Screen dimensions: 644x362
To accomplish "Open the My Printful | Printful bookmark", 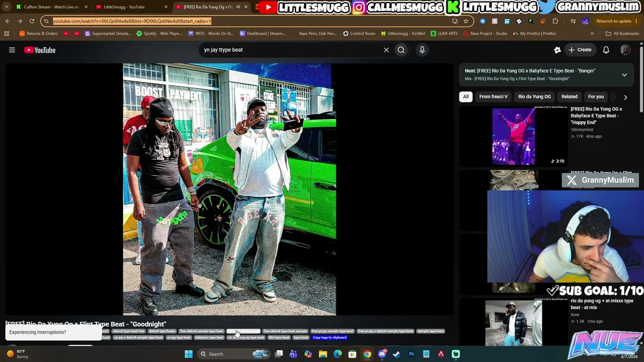I will click(x=534, y=34).
